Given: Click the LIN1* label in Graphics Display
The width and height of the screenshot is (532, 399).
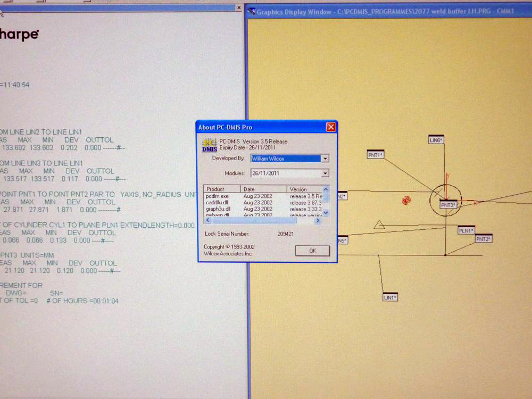Looking at the screenshot, I should pos(390,297).
